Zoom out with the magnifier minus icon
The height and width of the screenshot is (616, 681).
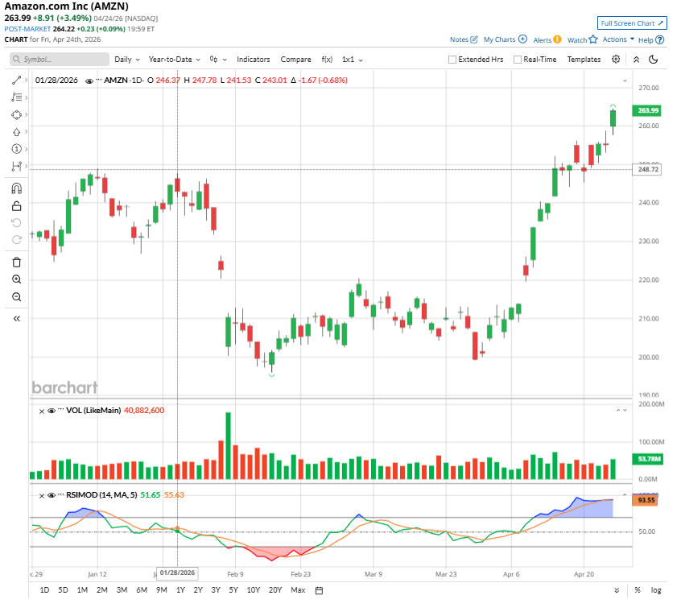coord(17,297)
